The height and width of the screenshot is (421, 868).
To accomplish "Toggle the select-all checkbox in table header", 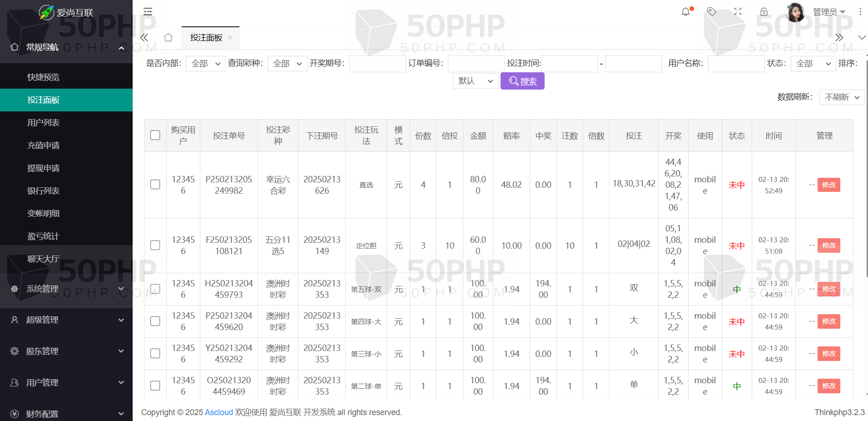I will pyautogui.click(x=155, y=135).
